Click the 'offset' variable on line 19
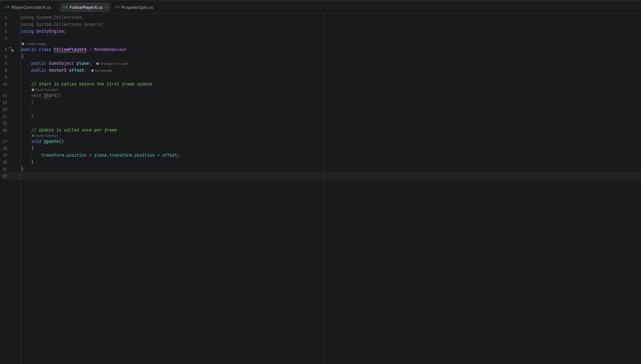Screen dimensions: 641x364 coord(169,155)
